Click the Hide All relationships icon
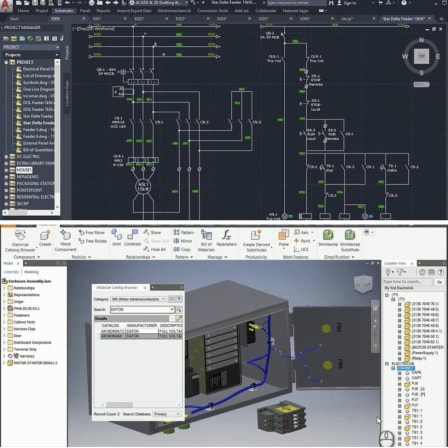Viewport: 448px width, 448px height. coord(154,249)
